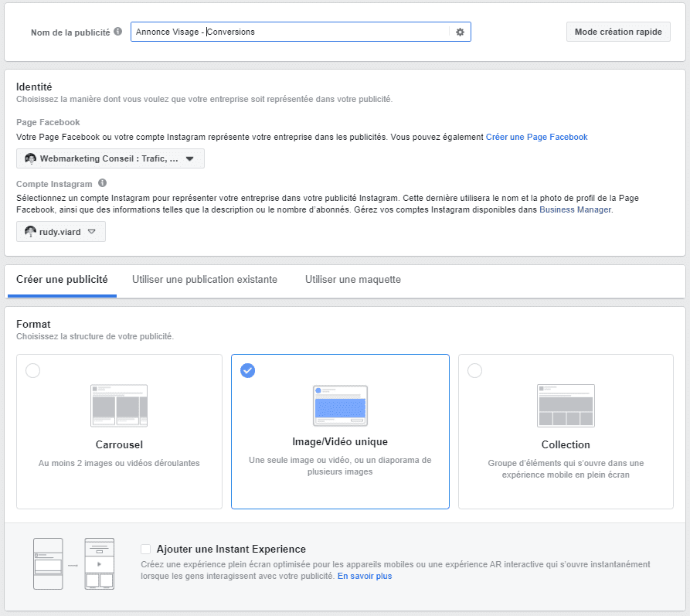Screen dimensions: 690x616
Task: Select the checked Image/Vidéo unique radio button
Action: tap(247, 371)
